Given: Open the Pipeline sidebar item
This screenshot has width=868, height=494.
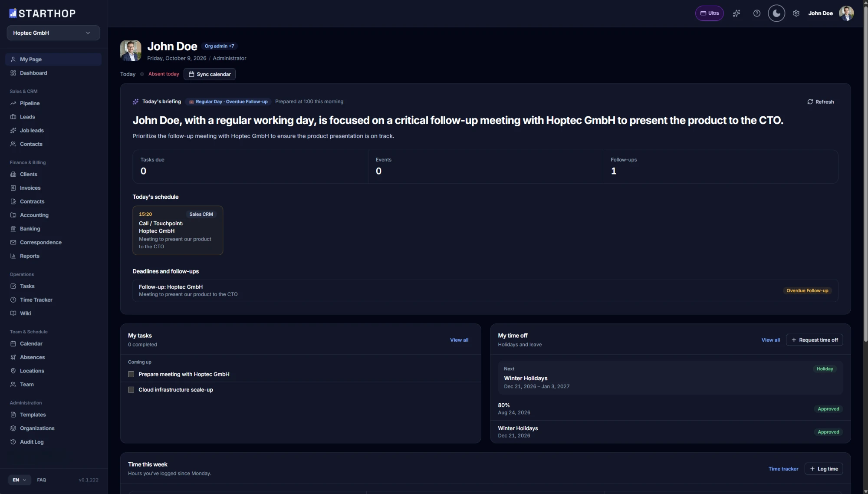Looking at the screenshot, I should pos(53,103).
